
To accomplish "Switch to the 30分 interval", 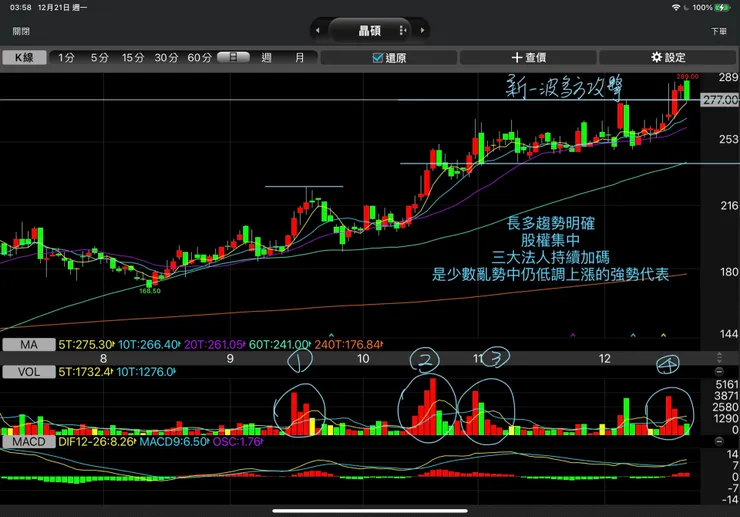I will click(x=166, y=58).
